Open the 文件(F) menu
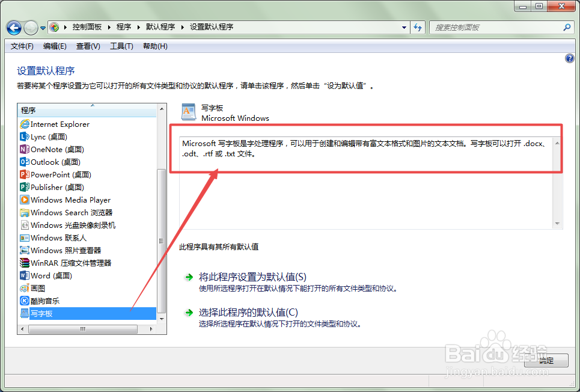 (x=22, y=46)
